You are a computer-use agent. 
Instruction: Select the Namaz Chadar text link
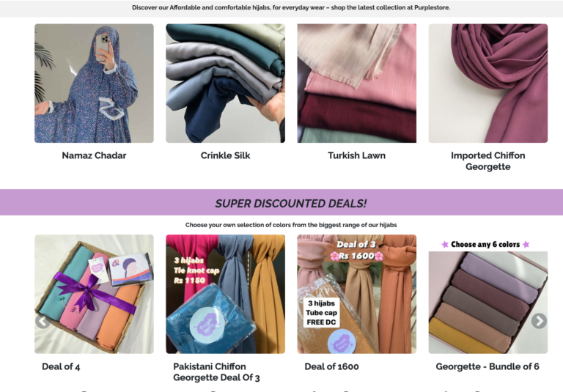coord(94,155)
